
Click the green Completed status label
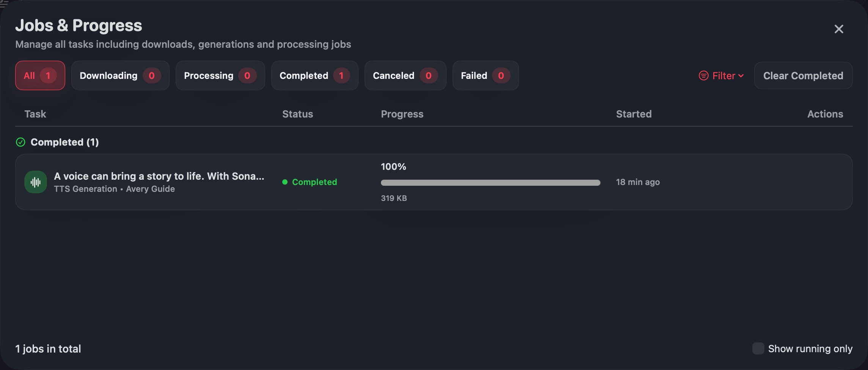click(x=314, y=182)
